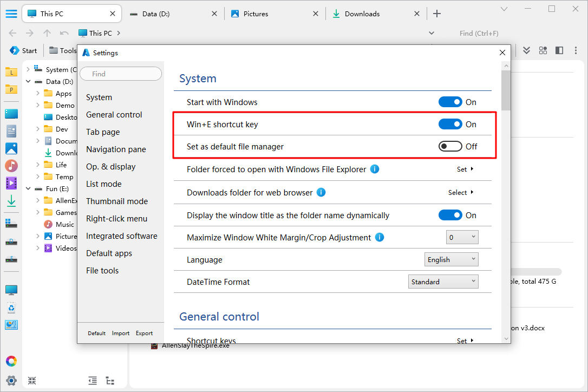
Task: Click the Recycle Bin sidebar icon
Action: point(11,308)
